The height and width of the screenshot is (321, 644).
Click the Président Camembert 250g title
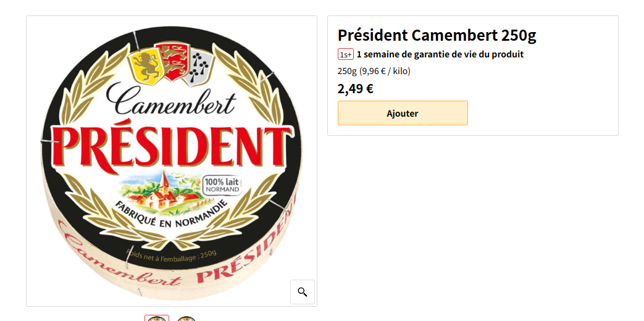[437, 36]
